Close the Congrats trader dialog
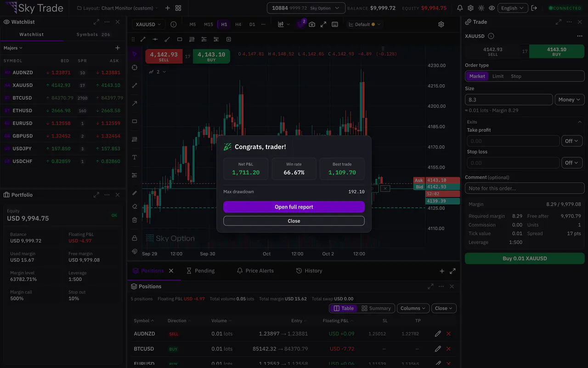The height and width of the screenshot is (368, 588). coord(294,221)
